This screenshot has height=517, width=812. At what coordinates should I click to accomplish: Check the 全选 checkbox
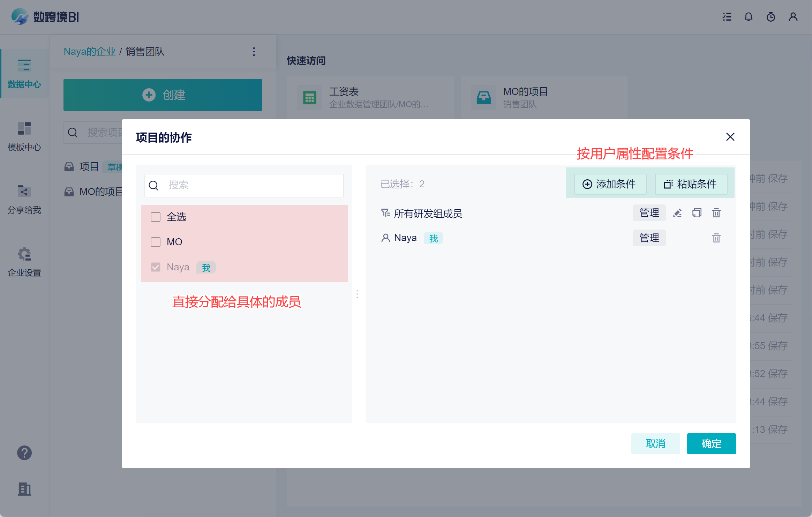[x=156, y=217]
